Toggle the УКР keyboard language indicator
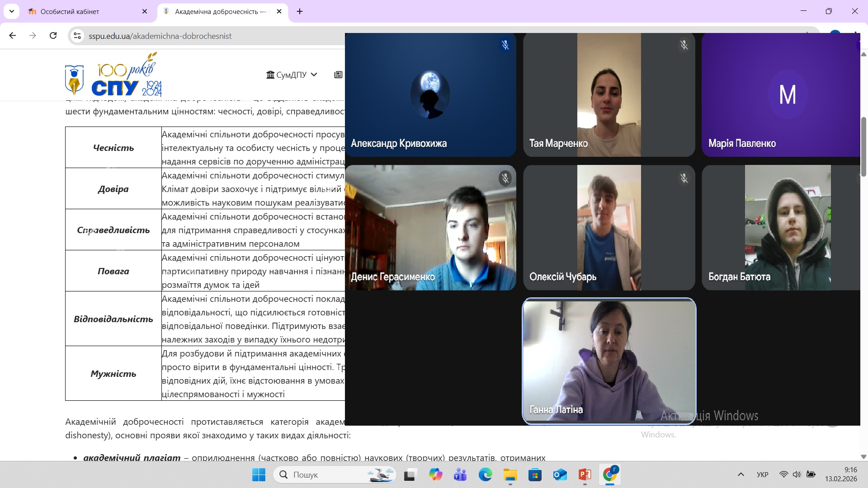This screenshot has height=488, width=868. [762, 474]
